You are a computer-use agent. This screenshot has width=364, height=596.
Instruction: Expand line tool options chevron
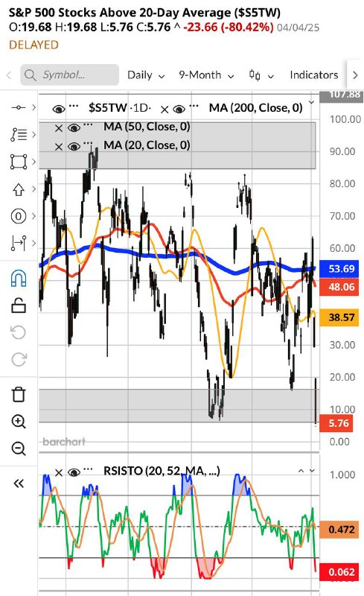(x=33, y=107)
